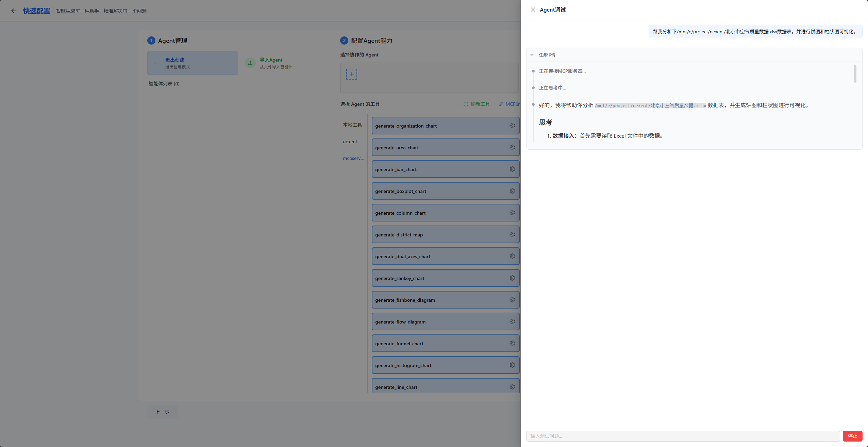Open settings gear for generate_district_map
Viewport: 868px width, 447px height.
tap(512, 234)
